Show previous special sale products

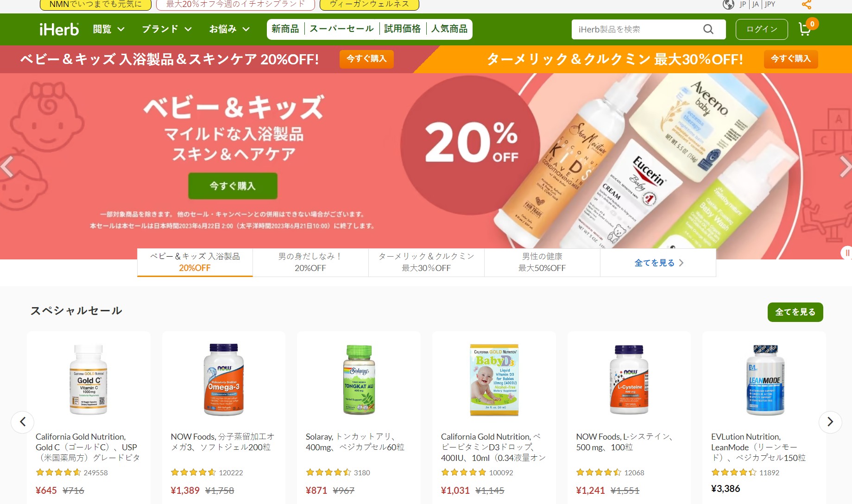click(23, 422)
